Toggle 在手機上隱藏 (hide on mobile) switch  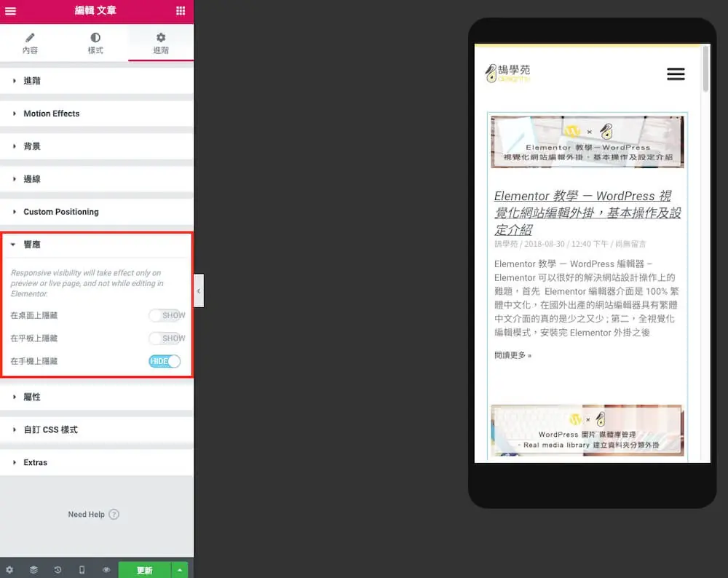click(165, 361)
